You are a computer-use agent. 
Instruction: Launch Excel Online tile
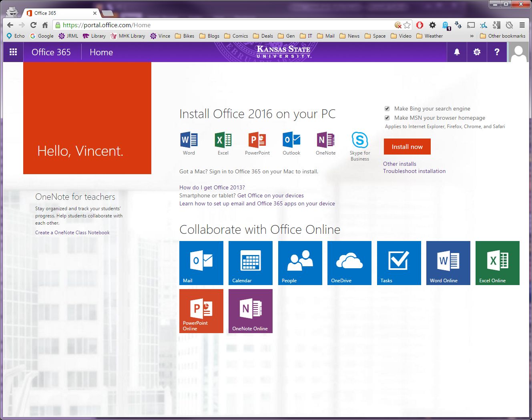coord(498,263)
